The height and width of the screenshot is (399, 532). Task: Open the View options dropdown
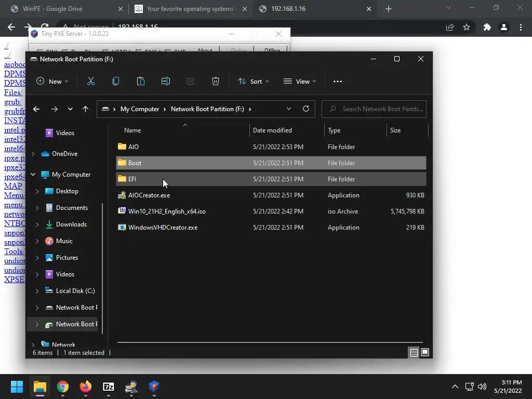tap(300, 82)
